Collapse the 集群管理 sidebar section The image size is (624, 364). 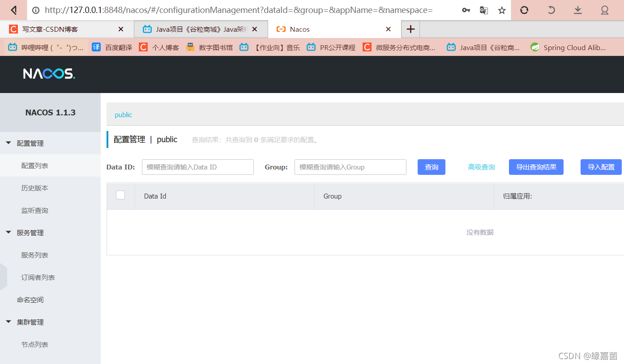click(30, 322)
